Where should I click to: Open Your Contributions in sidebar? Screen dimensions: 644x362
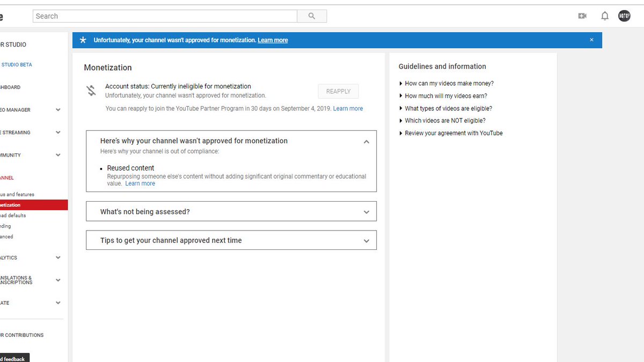pos(22,335)
